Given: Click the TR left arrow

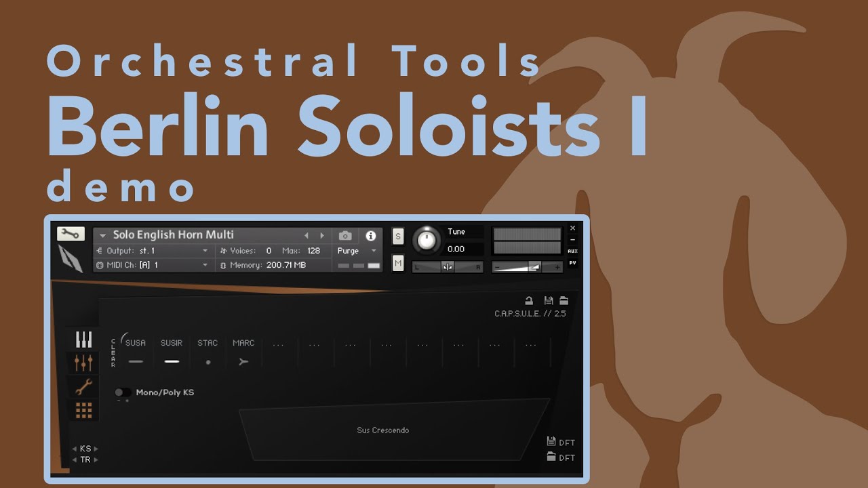Looking at the screenshot, I should 74,460.
